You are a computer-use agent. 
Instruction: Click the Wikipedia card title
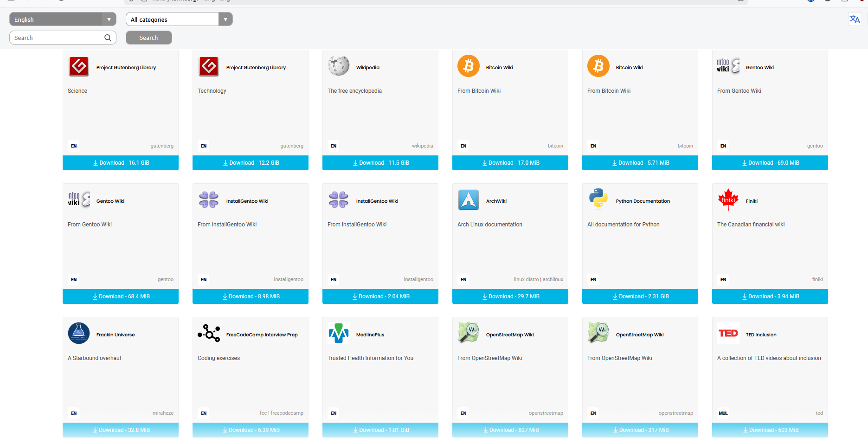368,67
